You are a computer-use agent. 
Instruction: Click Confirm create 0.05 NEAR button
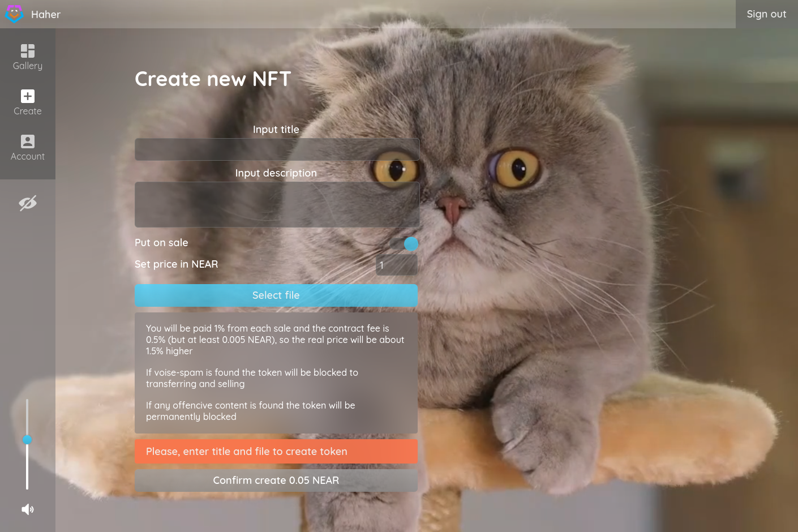pyautogui.click(x=276, y=480)
